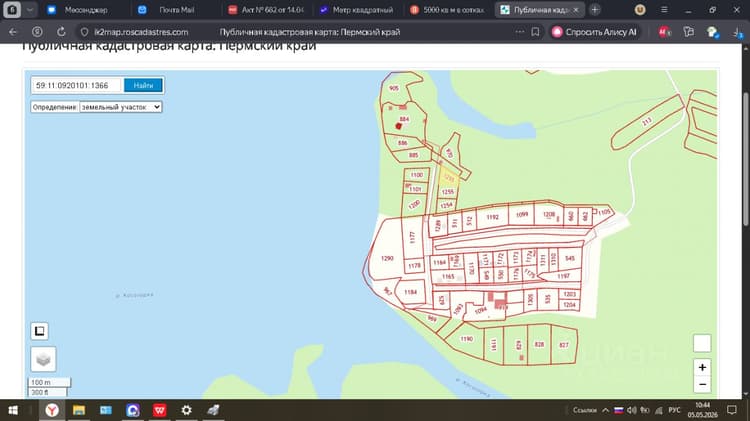
Task: Select land parcel 1290 on map
Action: click(387, 258)
